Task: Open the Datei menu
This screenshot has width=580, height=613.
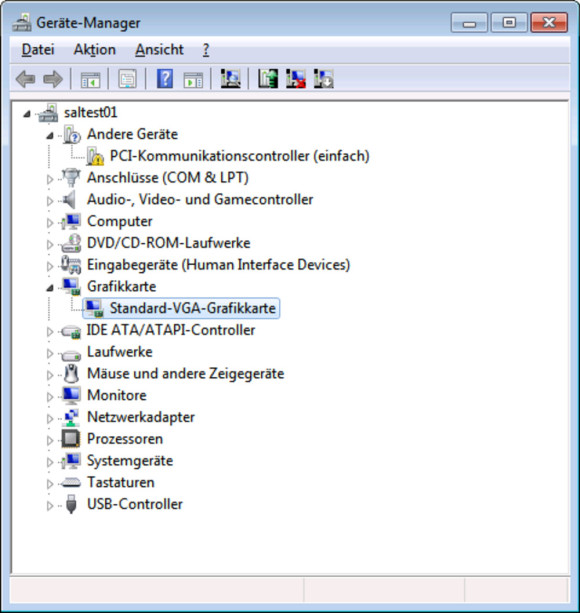Action: tap(38, 50)
